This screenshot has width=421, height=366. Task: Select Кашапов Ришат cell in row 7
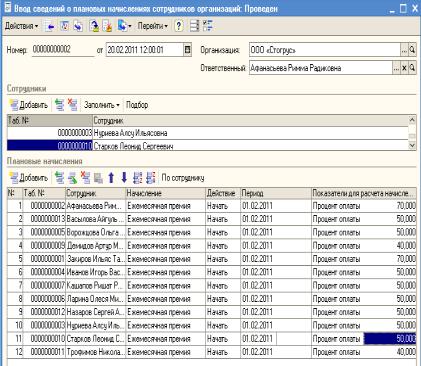95,286
